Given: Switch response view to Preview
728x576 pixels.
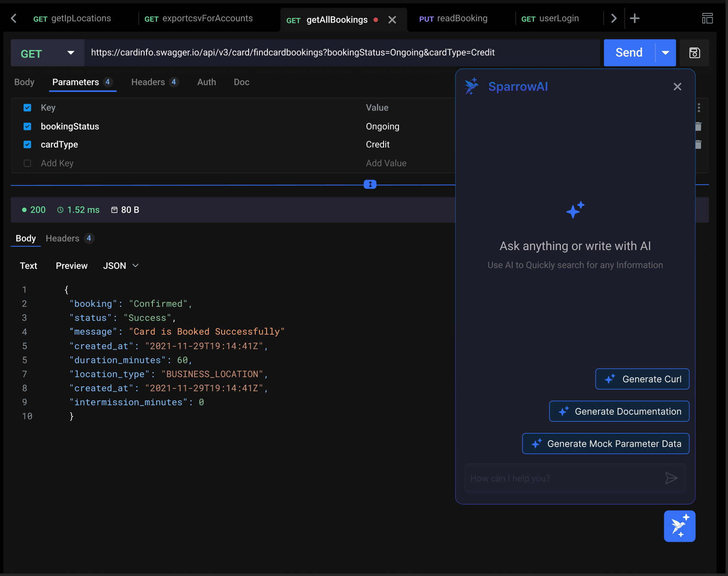Looking at the screenshot, I should (x=72, y=265).
